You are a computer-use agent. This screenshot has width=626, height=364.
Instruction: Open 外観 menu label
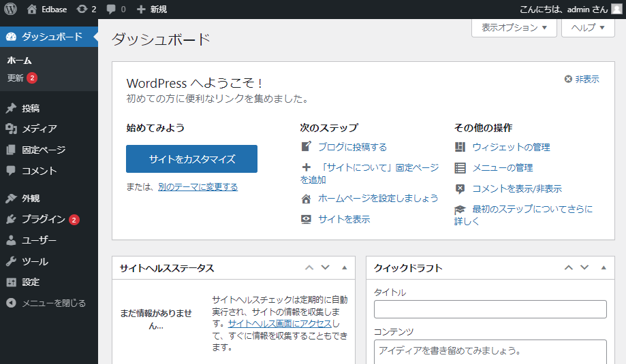[31, 198]
